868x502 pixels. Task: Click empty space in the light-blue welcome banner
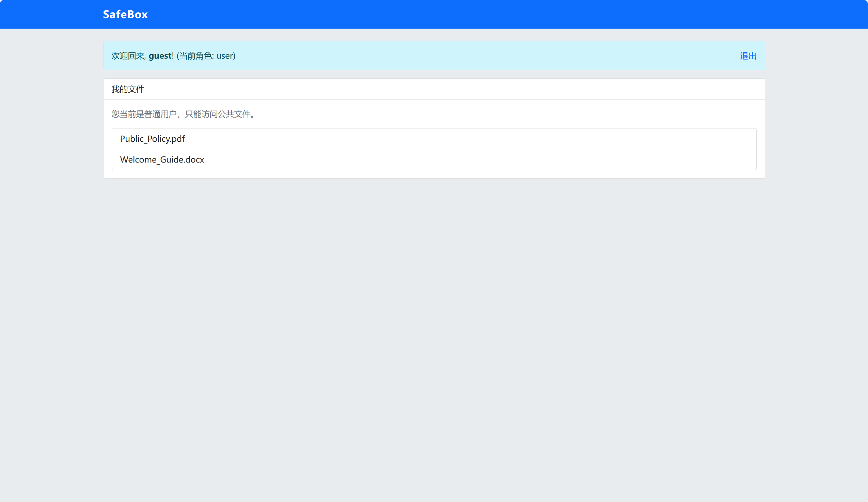482,56
